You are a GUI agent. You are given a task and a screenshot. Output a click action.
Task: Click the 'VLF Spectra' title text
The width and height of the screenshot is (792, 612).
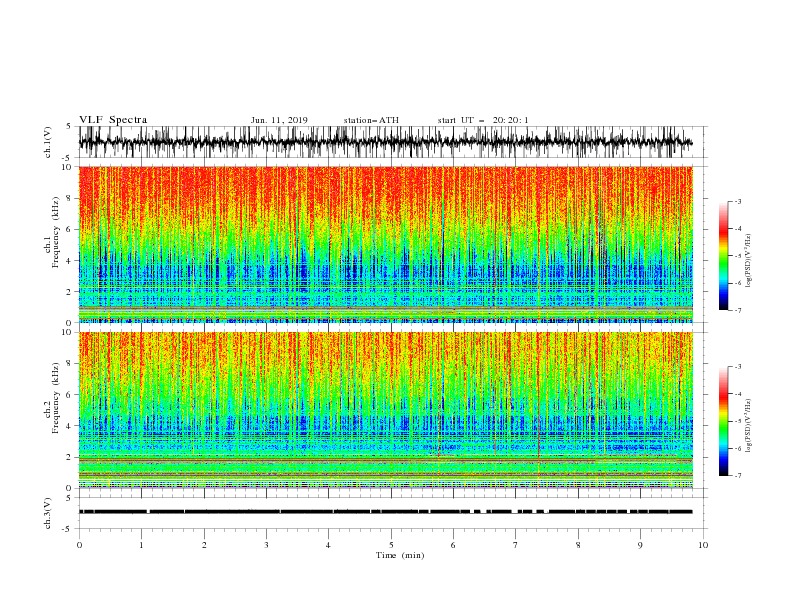click(x=113, y=120)
